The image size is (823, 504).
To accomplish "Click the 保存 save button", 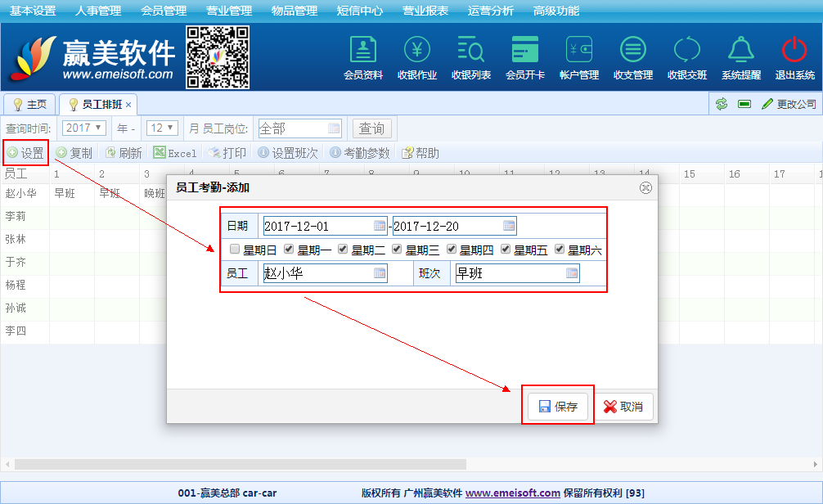I will click(558, 407).
